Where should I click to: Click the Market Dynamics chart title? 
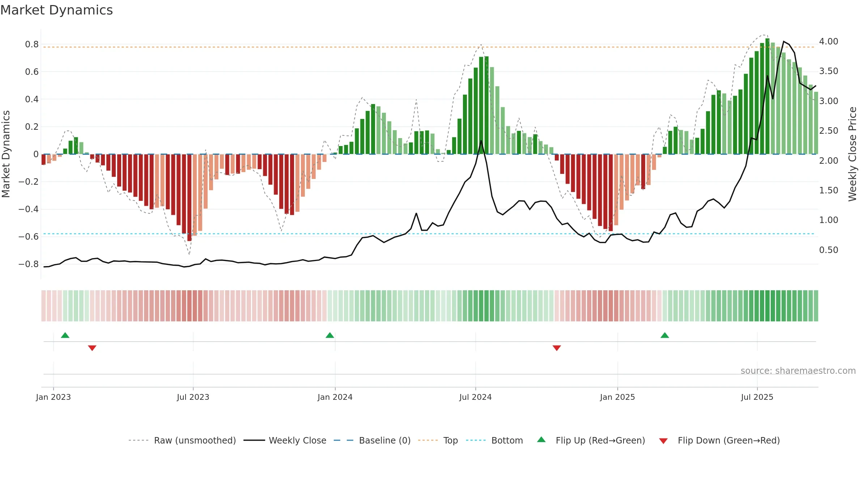coord(56,10)
